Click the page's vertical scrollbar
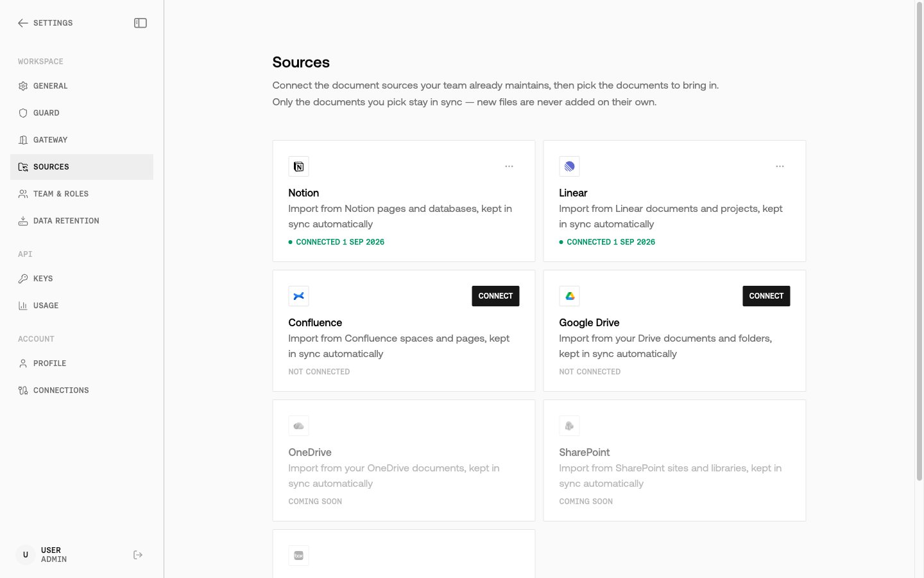This screenshot has height=578, width=924. [919, 243]
